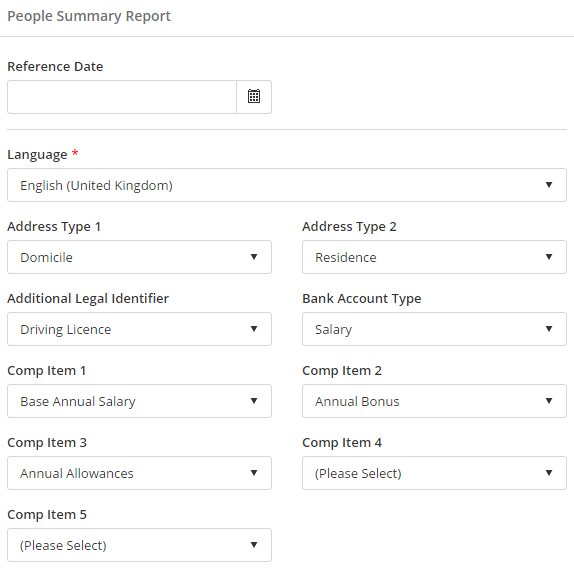574x570 pixels.
Task: Click the arrow beside Salary
Action: (x=548, y=329)
